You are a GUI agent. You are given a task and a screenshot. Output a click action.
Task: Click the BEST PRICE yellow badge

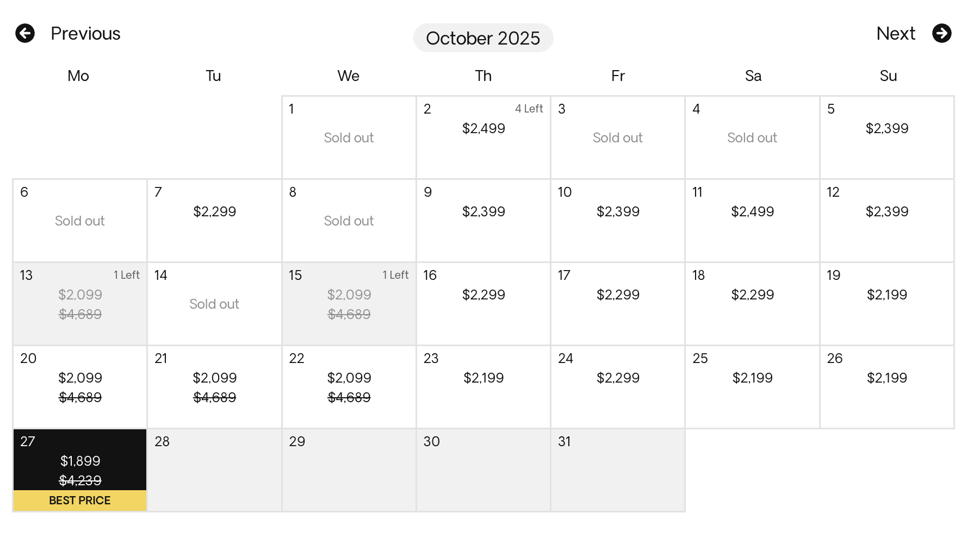(80, 501)
